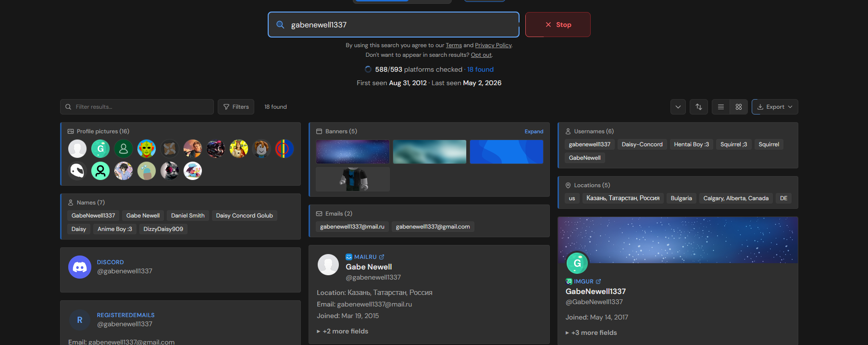868x345 pixels.
Task: Select the bearded man with glasses avatar
Action: (193, 149)
